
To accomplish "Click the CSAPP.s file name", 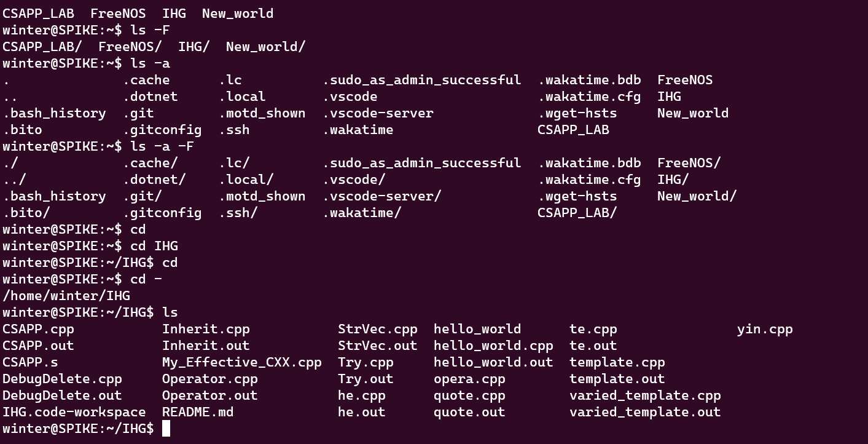I will 30,362.
